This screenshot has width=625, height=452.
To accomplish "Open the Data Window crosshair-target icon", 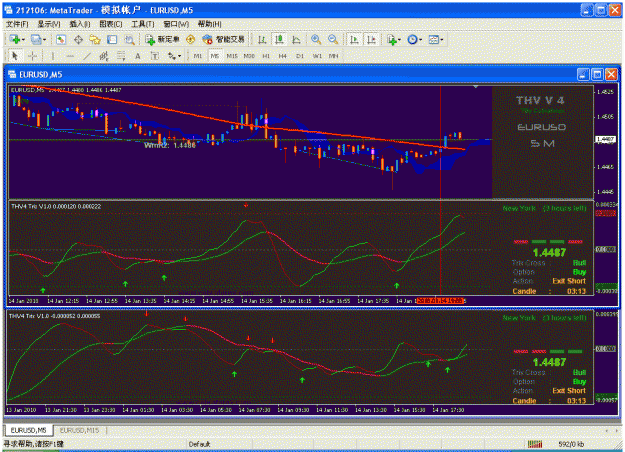I will pos(78,39).
